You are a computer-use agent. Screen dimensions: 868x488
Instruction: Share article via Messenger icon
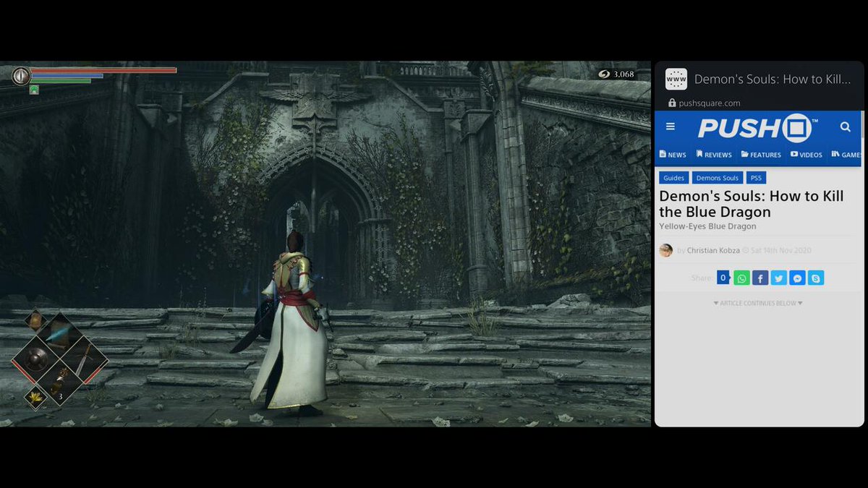click(798, 278)
